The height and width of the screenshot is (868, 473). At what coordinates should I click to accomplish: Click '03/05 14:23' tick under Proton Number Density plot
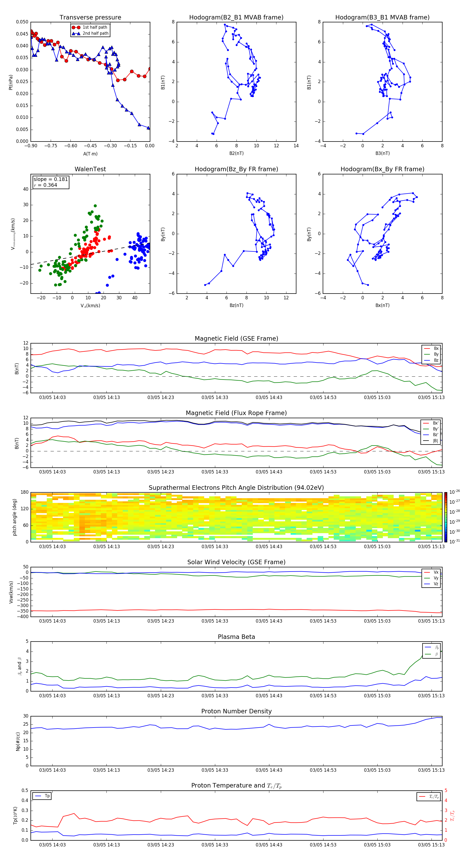pyautogui.click(x=161, y=770)
